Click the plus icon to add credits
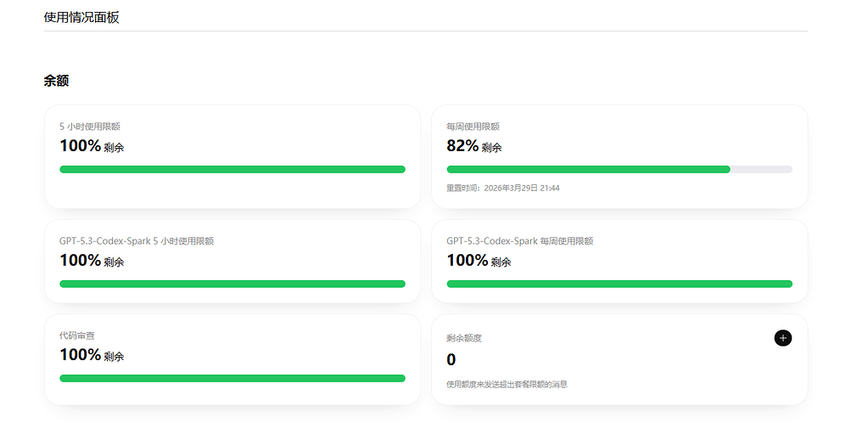 click(783, 337)
